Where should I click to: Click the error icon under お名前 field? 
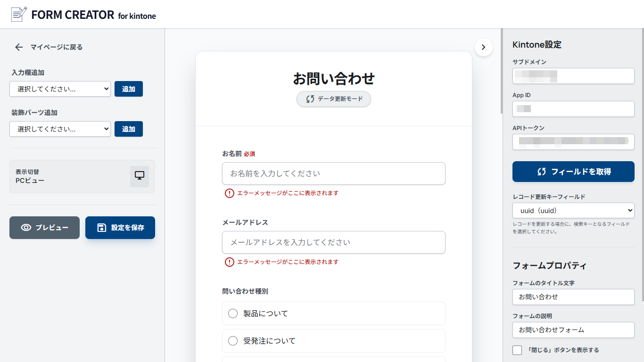tap(230, 193)
